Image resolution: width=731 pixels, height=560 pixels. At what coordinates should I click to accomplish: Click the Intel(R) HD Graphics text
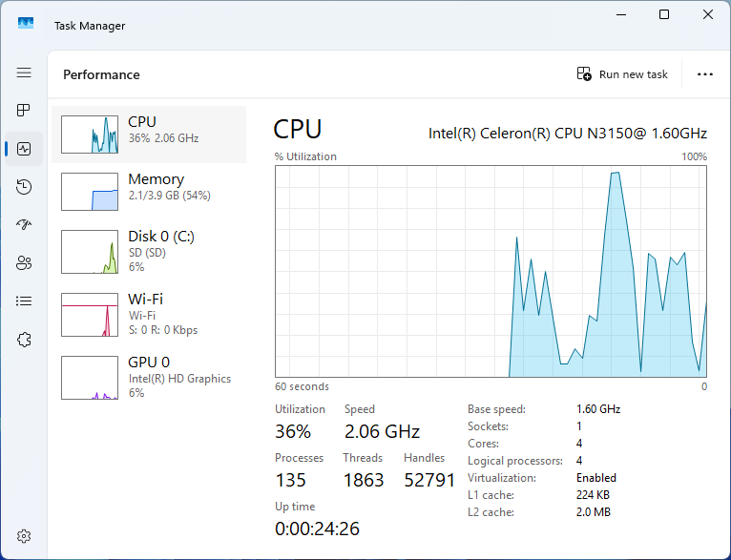point(179,379)
